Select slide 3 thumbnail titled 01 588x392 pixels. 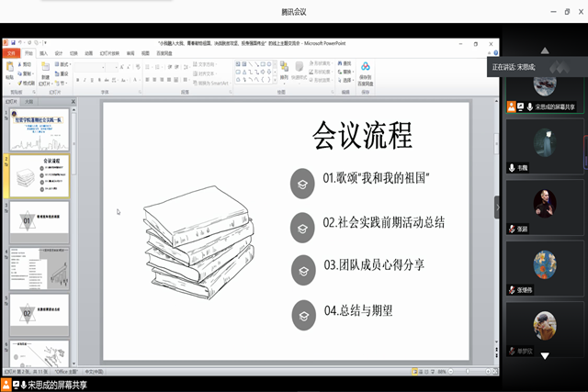38,220
